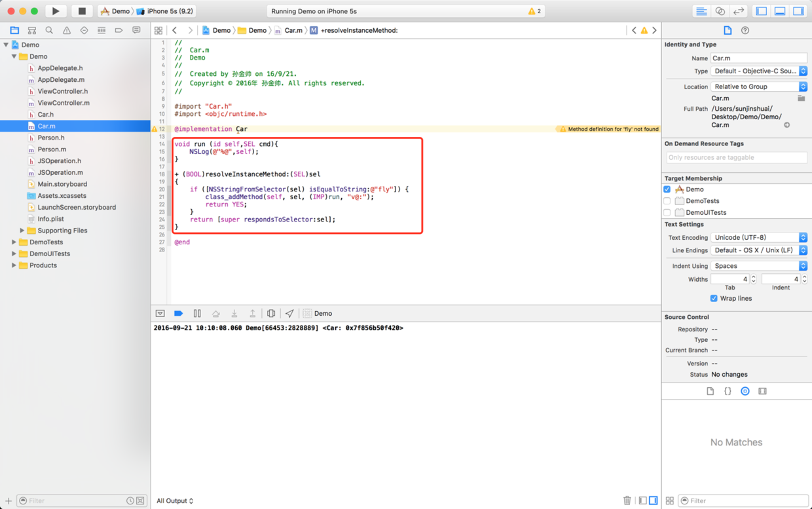Check DemoUITests target membership
The height and width of the screenshot is (509, 812).
[x=667, y=212]
